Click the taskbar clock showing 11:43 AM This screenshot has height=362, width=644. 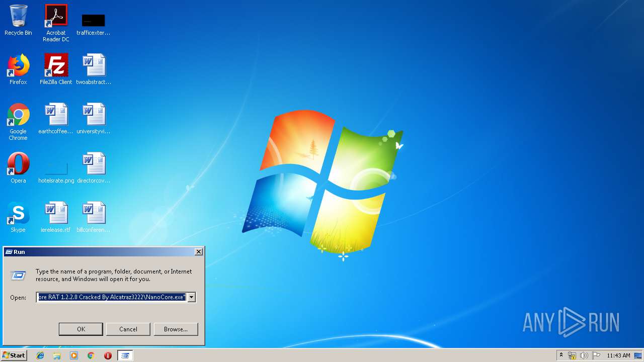pos(618,355)
